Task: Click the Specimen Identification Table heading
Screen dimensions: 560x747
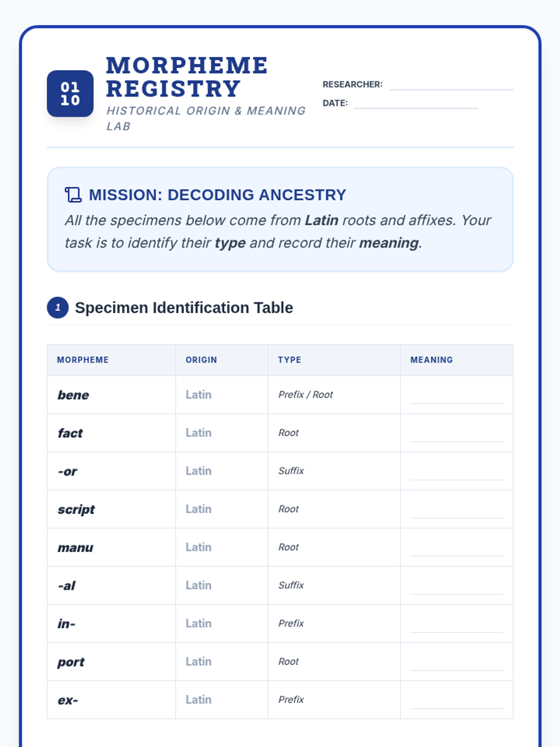Action: tap(184, 308)
